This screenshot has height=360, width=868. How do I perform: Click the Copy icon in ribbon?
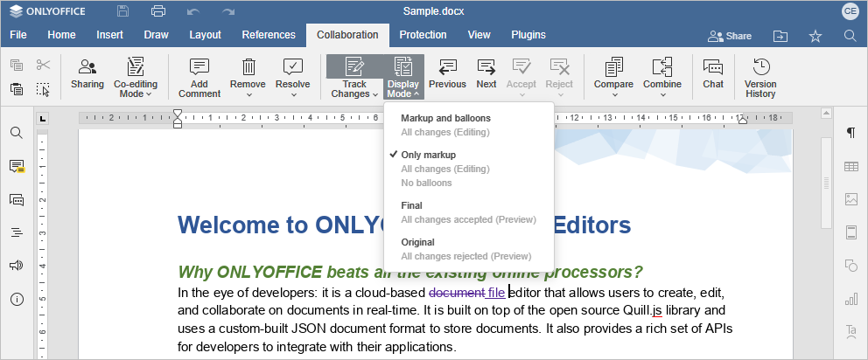[x=17, y=66]
